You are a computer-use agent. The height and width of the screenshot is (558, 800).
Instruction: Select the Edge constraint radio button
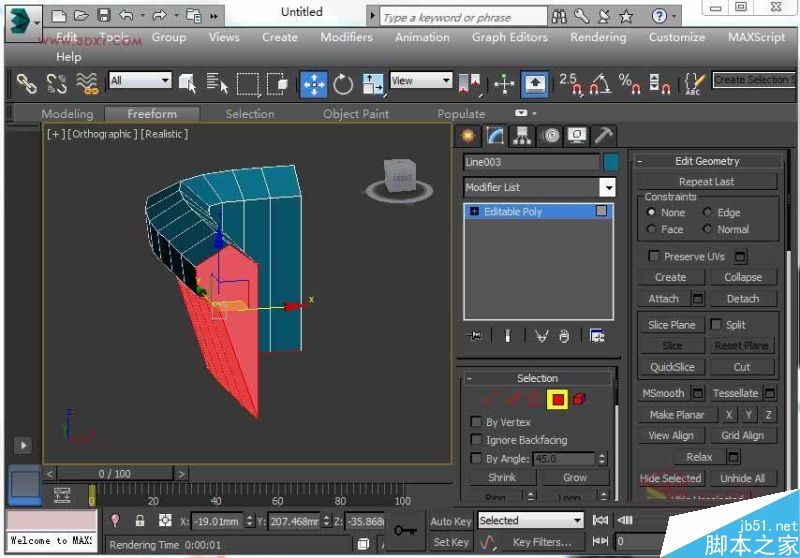tap(708, 212)
